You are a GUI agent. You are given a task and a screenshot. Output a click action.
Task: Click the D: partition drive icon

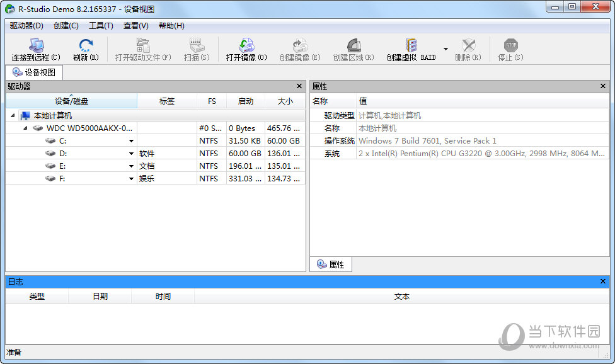tap(50, 153)
